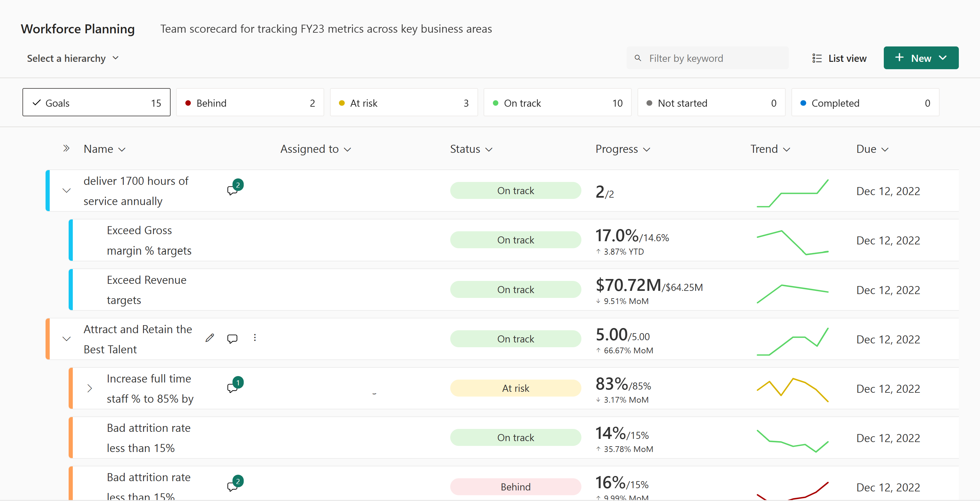Expand the Increase full time staff row
Viewport: 980px width, 501px height.
88,389
